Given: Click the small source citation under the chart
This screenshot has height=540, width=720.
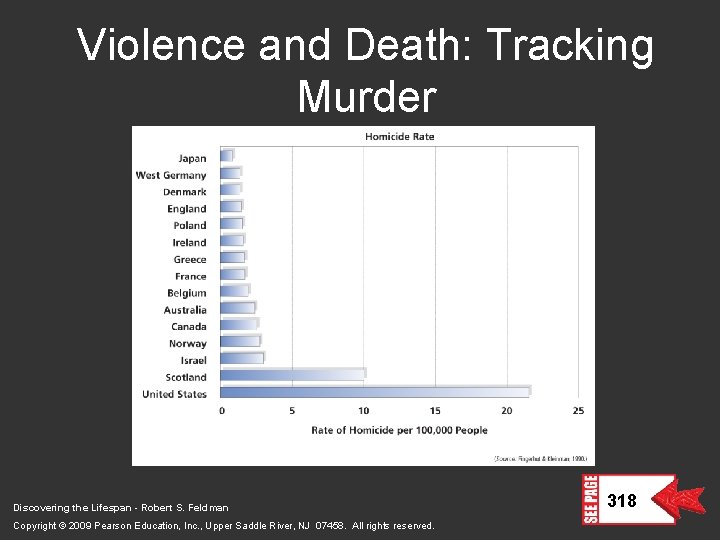Looking at the screenshot, I should [x=540, y=459].
